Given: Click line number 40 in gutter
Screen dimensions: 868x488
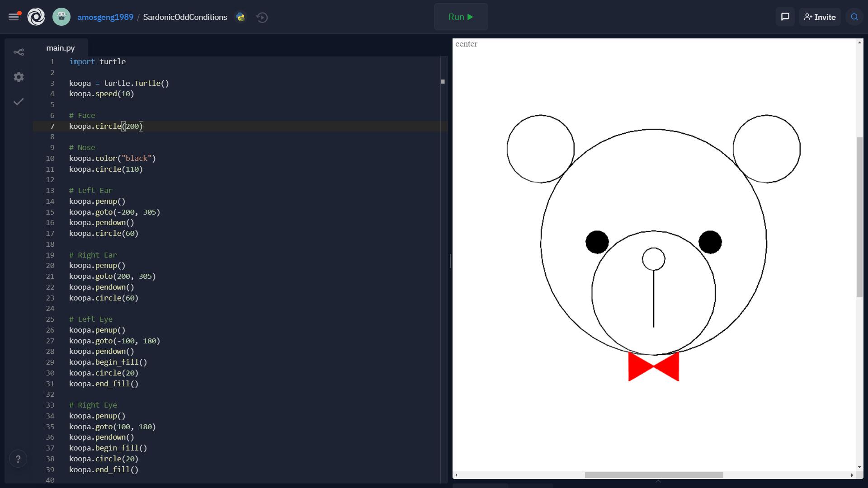Looking at the screenshot, I should [50, 480].
